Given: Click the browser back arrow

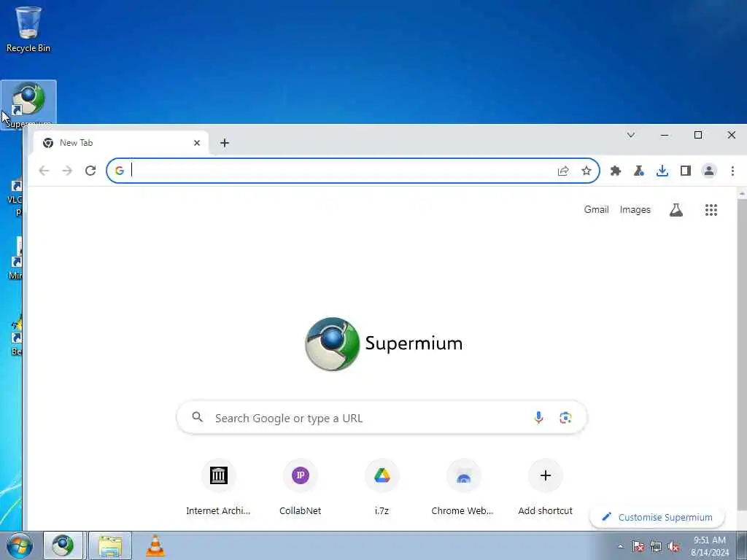Looking at the screenshot, I should point(44,171).
